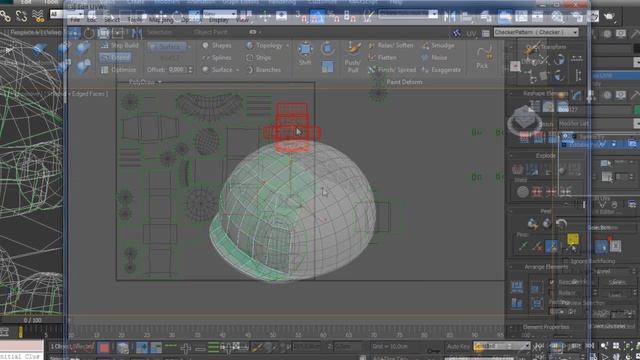Click the Optimize tool
The image size is (640, 360).
coord(119,70)
